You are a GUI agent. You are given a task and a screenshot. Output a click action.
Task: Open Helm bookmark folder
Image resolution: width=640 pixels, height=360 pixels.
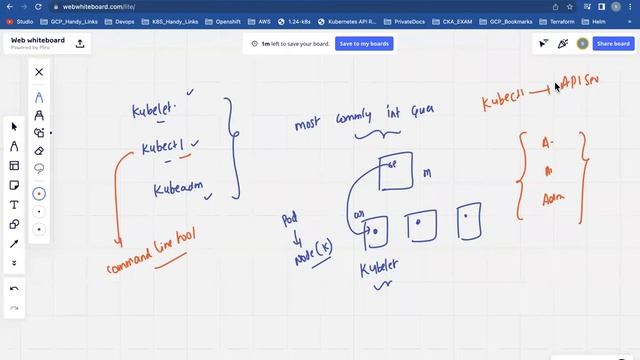[593, 22]
